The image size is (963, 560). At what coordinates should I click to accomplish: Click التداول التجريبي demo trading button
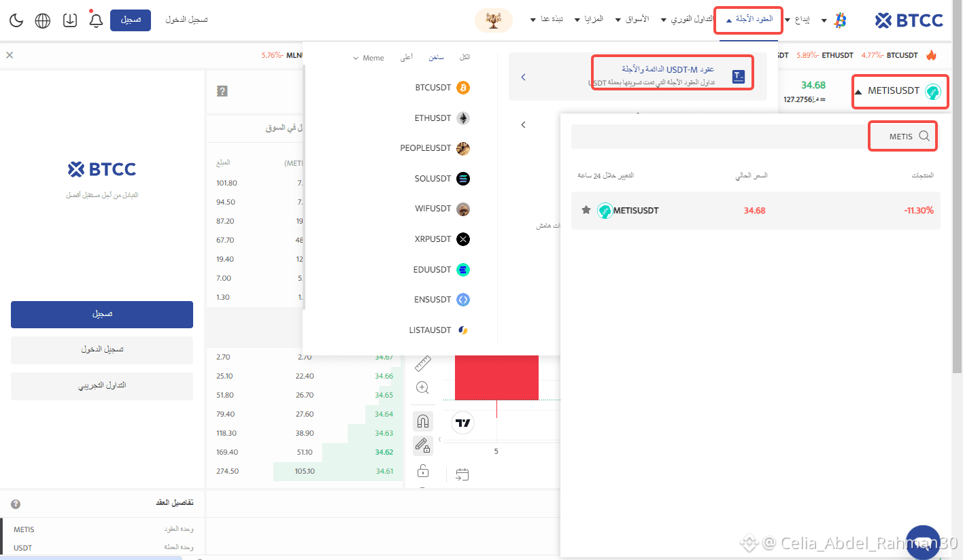click(102, 386)
